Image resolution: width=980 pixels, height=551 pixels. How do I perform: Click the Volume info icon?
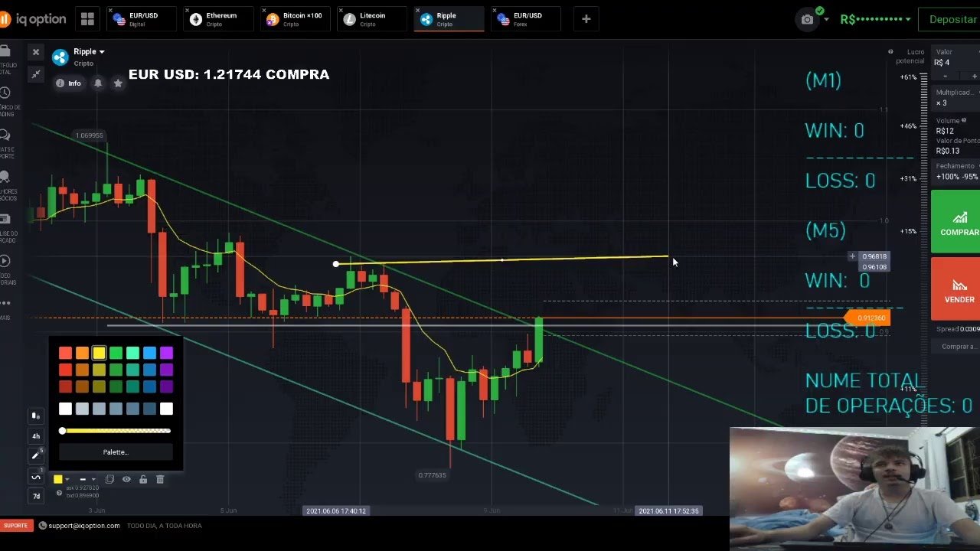964,120
